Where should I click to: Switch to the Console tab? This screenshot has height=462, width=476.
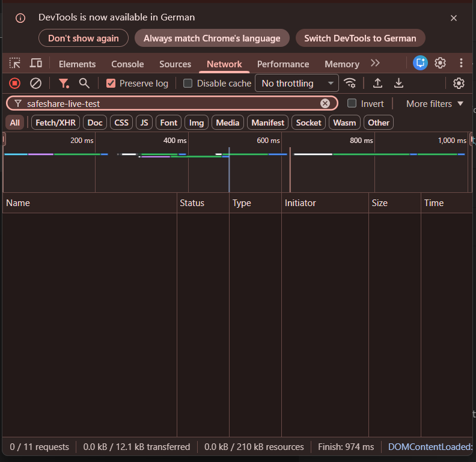coord(127,64)
